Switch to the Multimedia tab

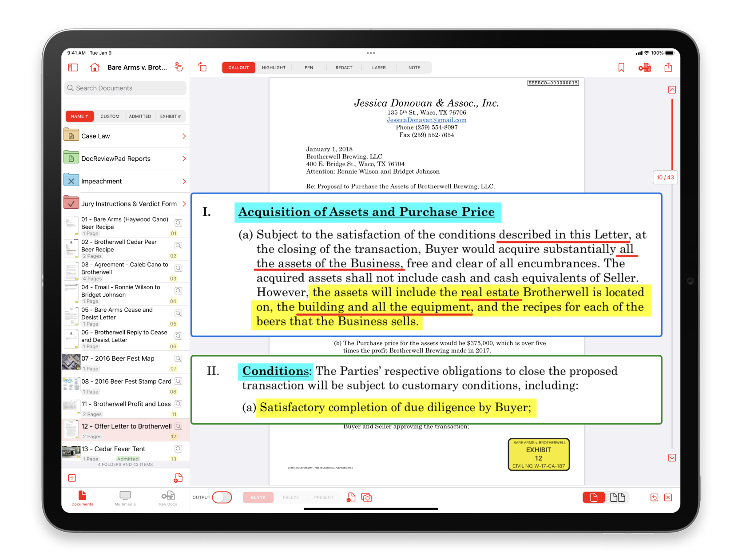pos(125,498)
